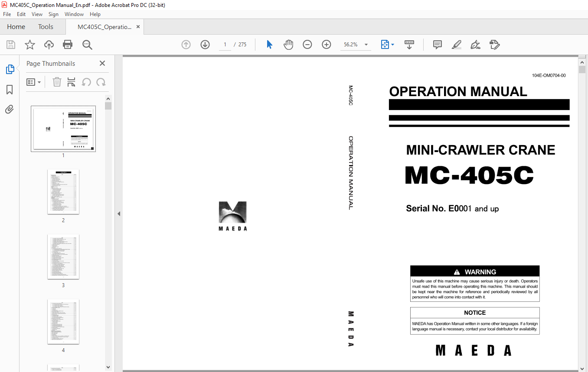This screenshot has width=588, height=372.
Task: Add a comment with the note icon
Action: pos(438,45)
